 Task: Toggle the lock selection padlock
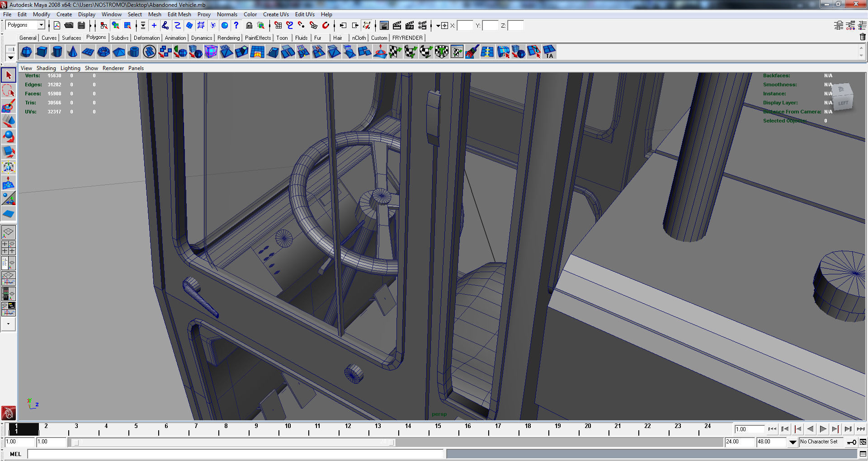[x=249, y=25]
